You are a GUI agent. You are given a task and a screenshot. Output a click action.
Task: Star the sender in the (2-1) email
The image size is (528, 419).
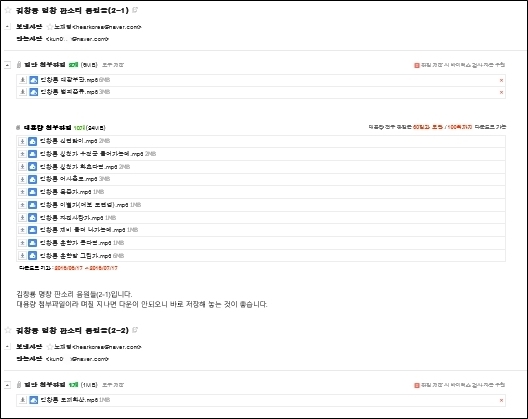coord(50,27)
